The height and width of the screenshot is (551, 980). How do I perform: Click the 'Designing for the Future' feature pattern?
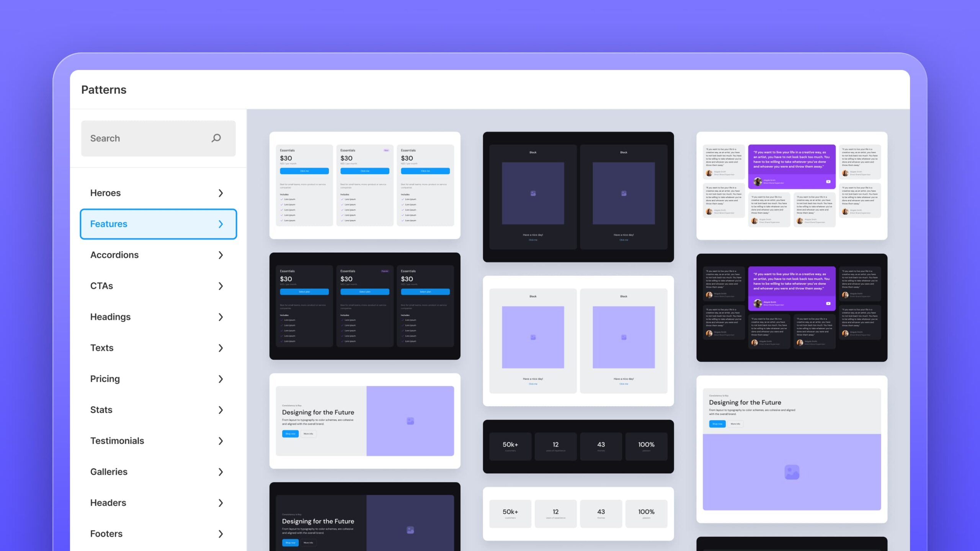[364, 421]
